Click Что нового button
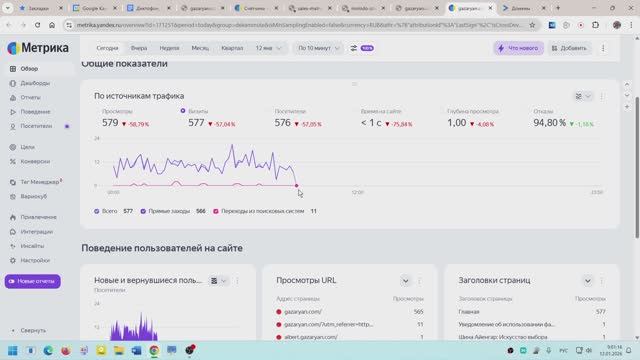 coord(519,48)
